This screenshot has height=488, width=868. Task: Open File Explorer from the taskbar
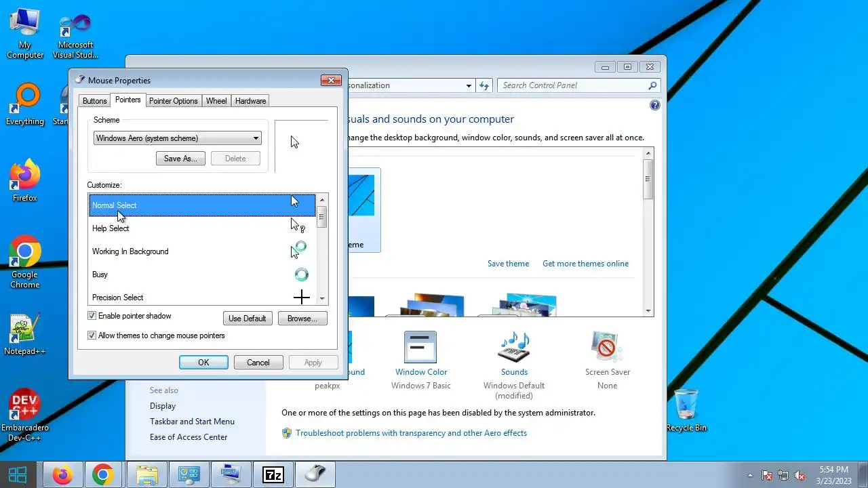(147, 475)
